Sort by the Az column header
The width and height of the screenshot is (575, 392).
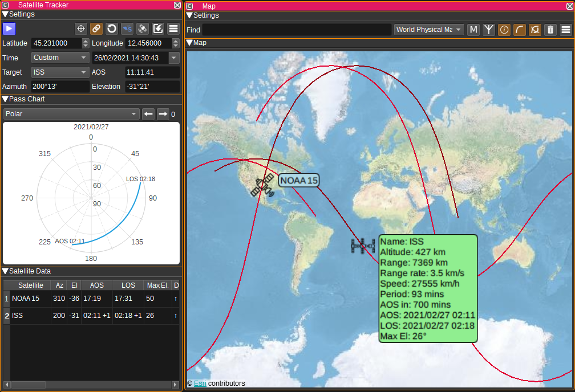(x=59, y=285)
